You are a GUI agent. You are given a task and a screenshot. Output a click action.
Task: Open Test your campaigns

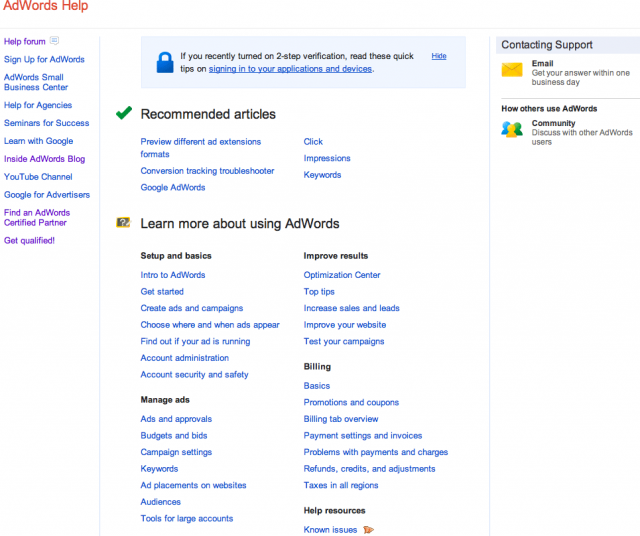click(x=344, y=341)
